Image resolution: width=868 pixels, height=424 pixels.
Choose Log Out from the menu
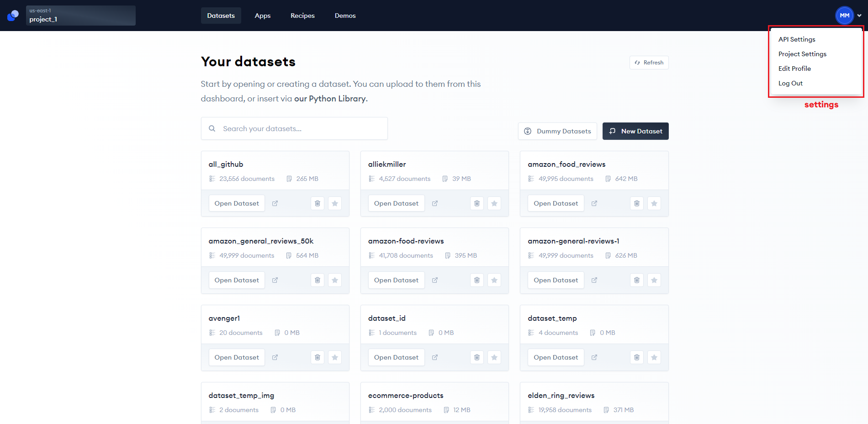click(791, 83)
